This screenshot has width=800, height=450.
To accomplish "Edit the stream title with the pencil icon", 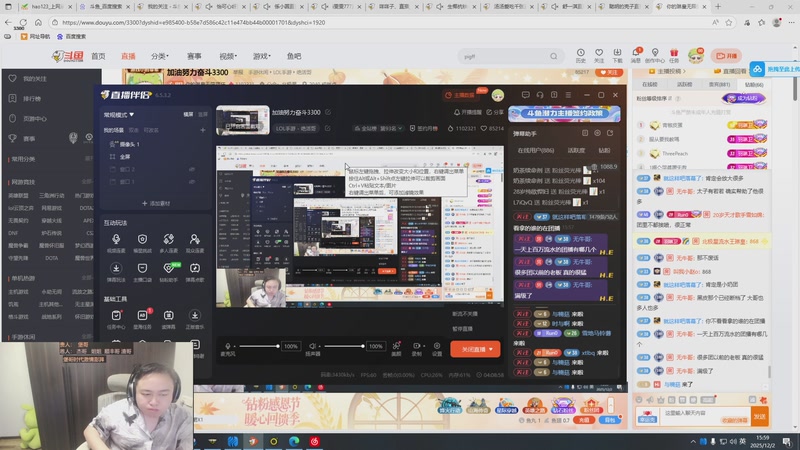I will [328, 112].
